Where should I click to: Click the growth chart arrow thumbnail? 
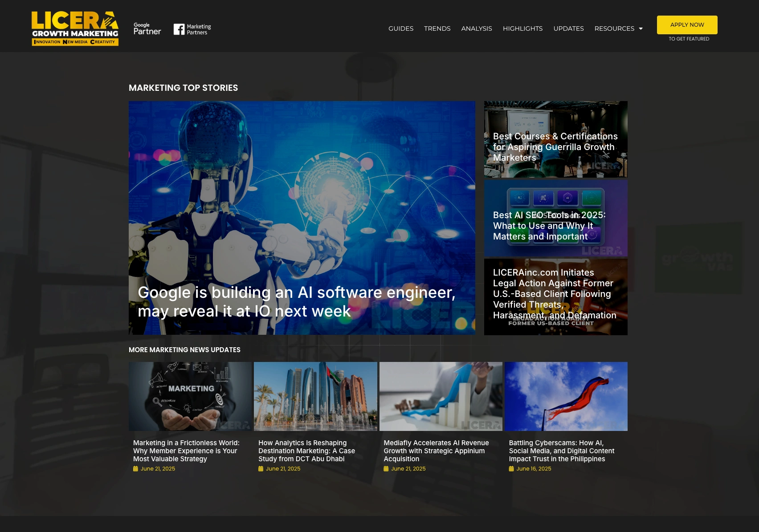click(x=441, y=396)
